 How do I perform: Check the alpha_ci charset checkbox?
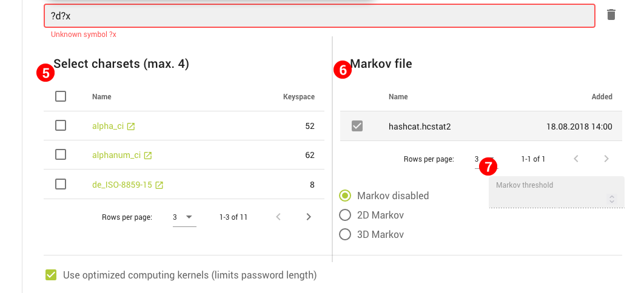(61, 125)
